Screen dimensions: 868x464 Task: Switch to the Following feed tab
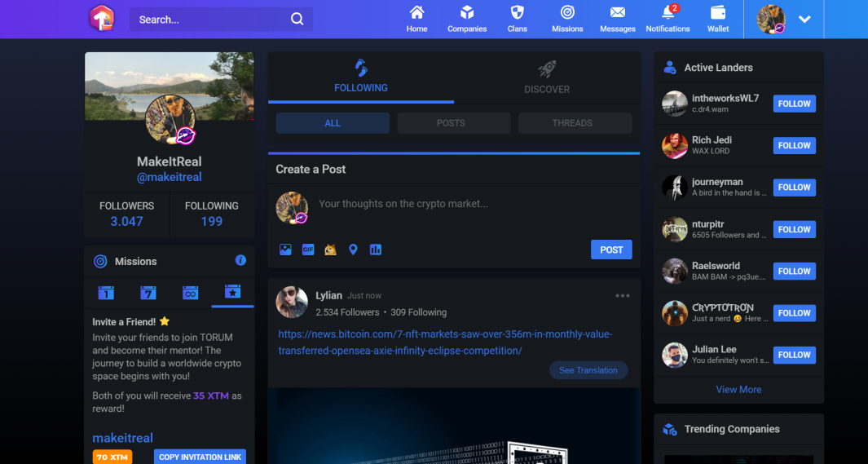pos(361,77)
